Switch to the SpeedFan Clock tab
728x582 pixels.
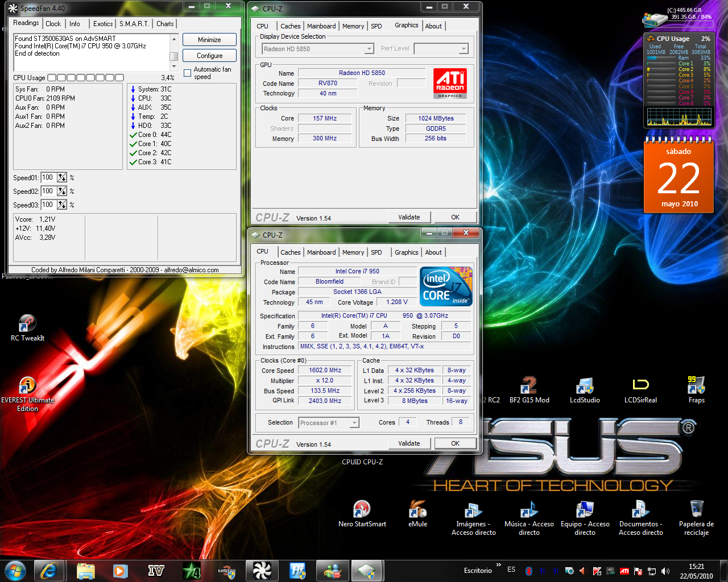point(53,24)
